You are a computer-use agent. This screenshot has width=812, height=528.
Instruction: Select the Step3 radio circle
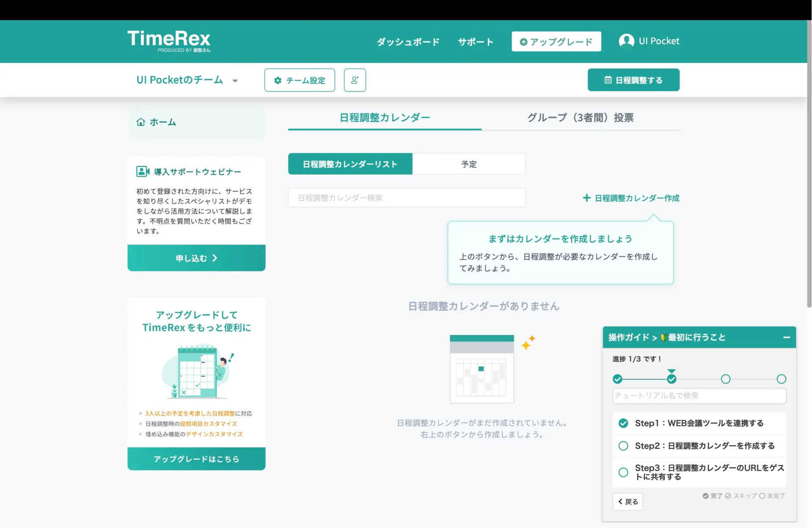point(623,472)
